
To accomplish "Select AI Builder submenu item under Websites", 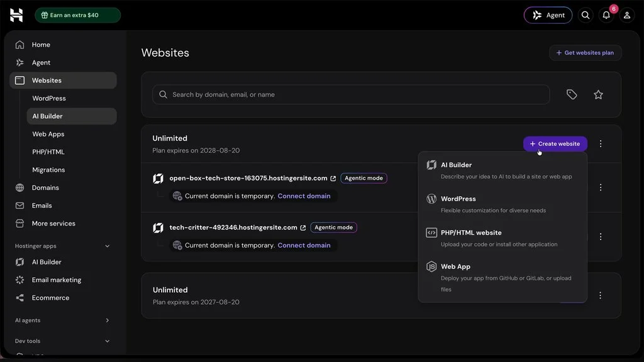I will click(x=72, y=116).
